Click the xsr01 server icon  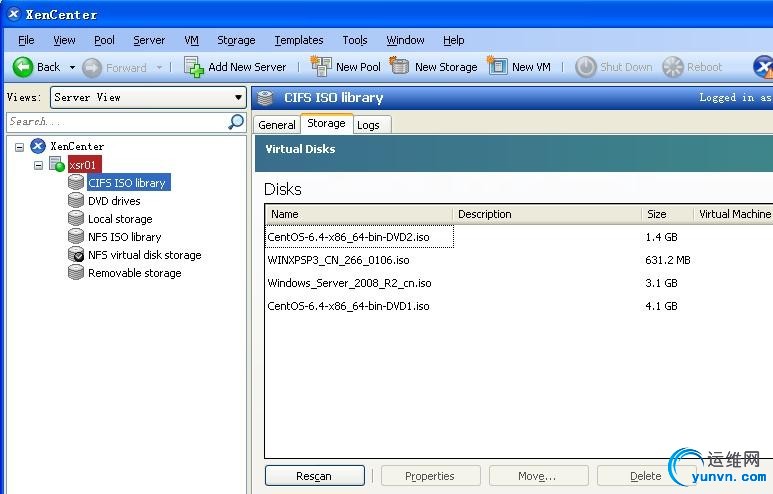(x=57, y=164)
